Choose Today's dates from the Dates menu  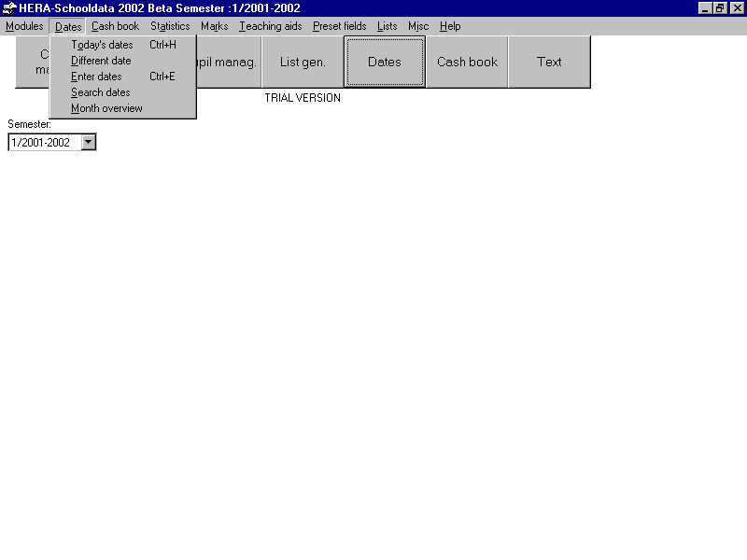(123, 45)
